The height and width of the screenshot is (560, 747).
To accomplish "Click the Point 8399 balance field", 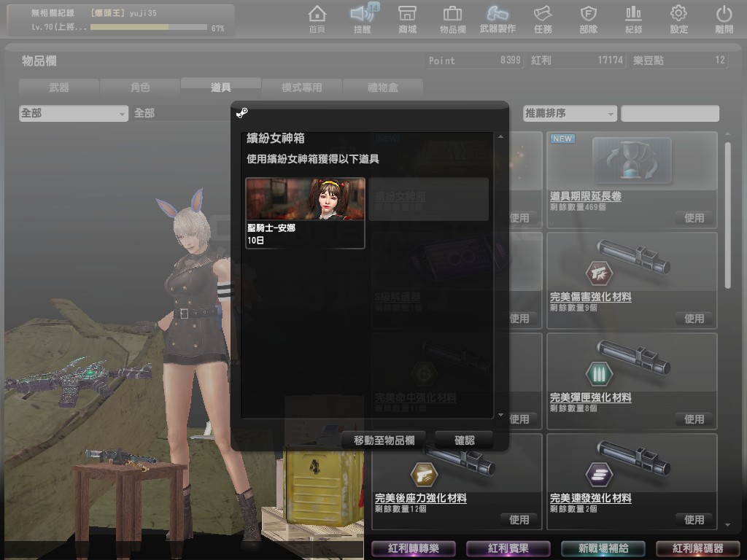I will tap(474, 61).
